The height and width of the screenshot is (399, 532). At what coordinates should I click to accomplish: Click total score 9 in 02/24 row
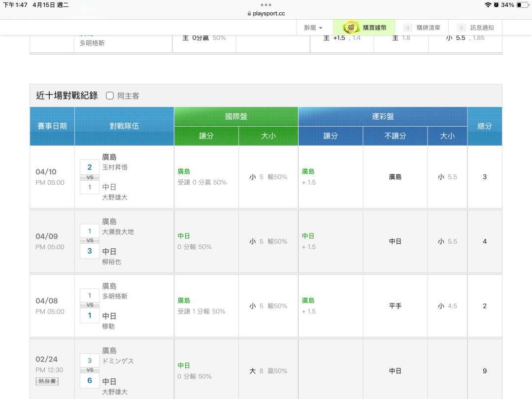[x=485, y=371]
